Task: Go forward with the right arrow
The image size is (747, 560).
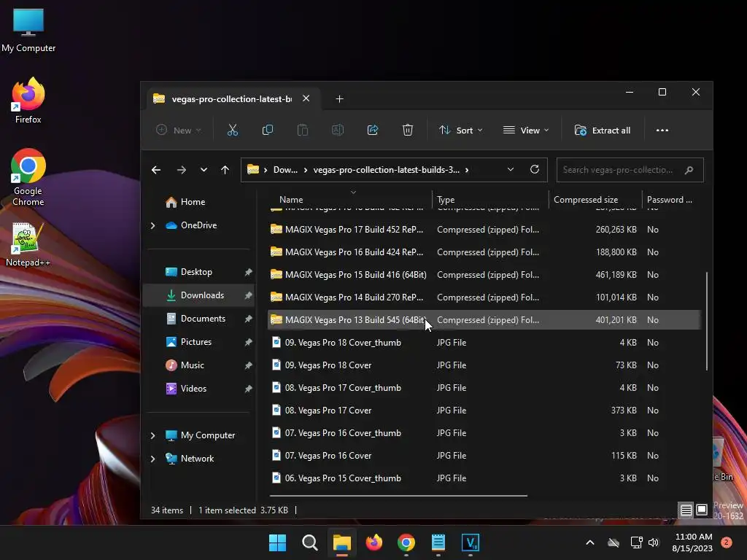Action: tap(182, 170)
